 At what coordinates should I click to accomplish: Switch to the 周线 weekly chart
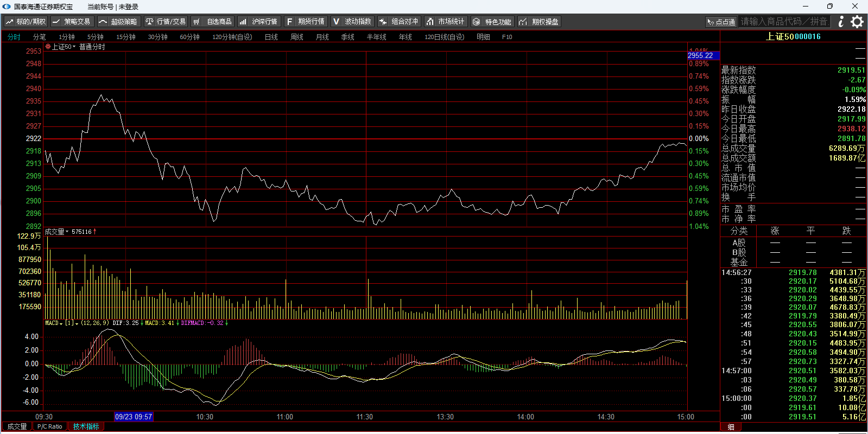click(297, 37)
